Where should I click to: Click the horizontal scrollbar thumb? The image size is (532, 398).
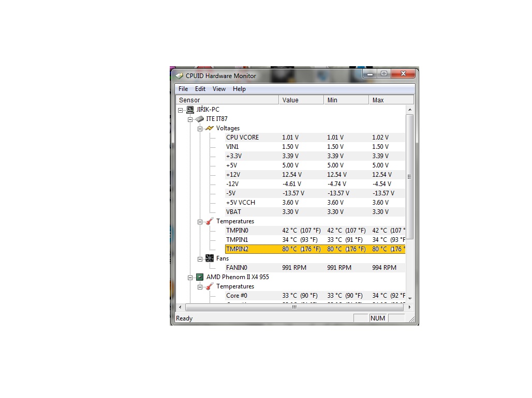coord(294,307)
